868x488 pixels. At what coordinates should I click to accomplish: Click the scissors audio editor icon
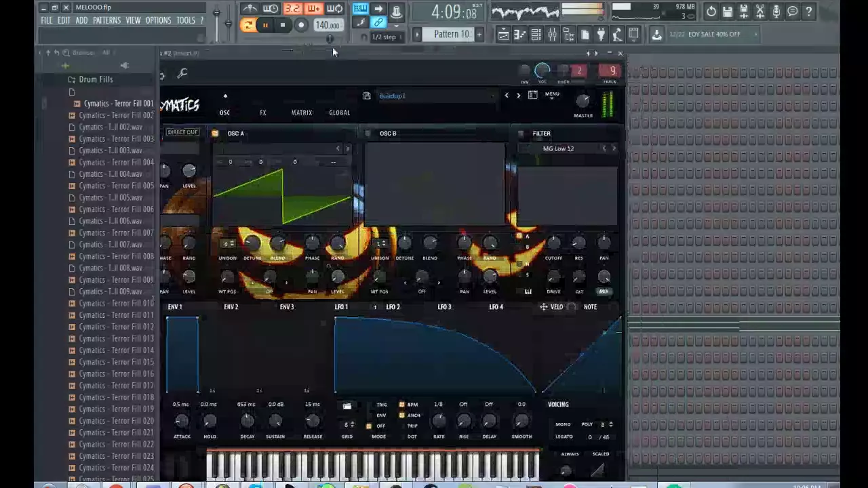[760, 12]
